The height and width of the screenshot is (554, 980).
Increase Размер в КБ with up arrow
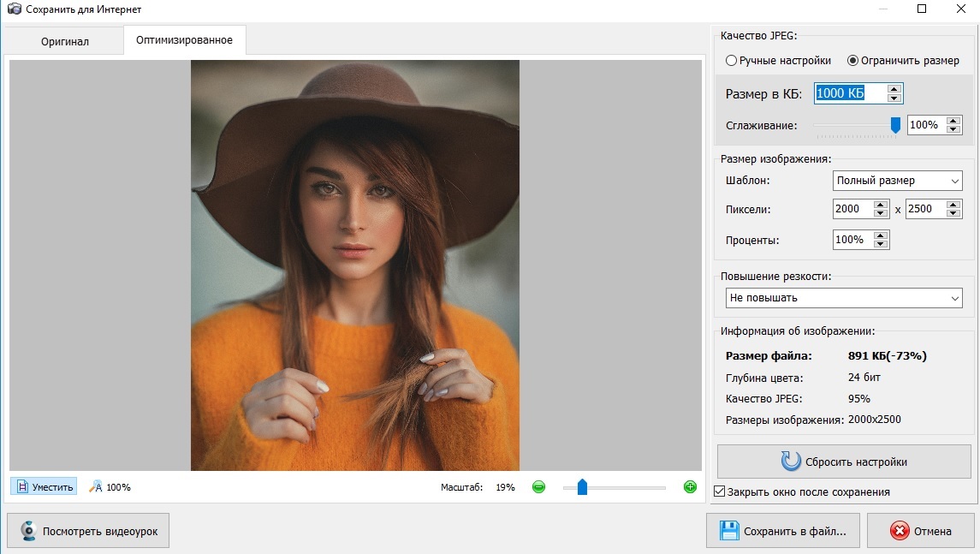[894, 89]
